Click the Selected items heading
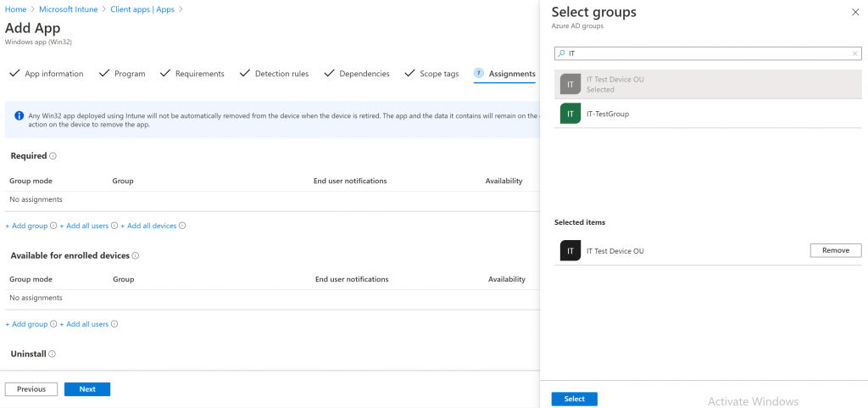This screenshot has width=868, height=408. (x=580, y=222)
